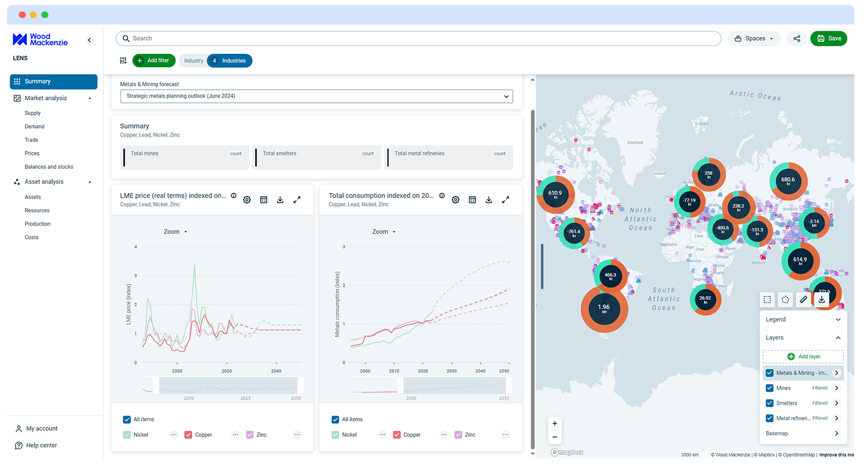Download the LME price chart
This screenshot has width=868, height=466.
[x=280, y=200]
